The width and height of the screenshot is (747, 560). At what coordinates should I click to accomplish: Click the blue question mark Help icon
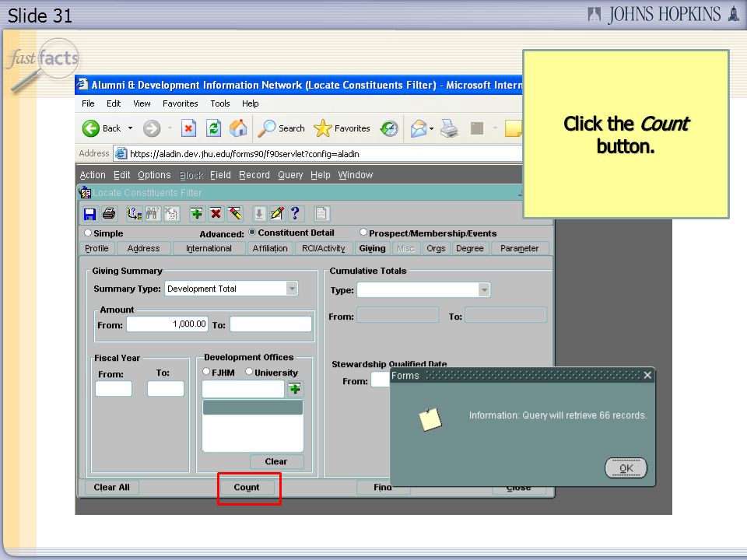pyautogui.click(x=296, y=213)
